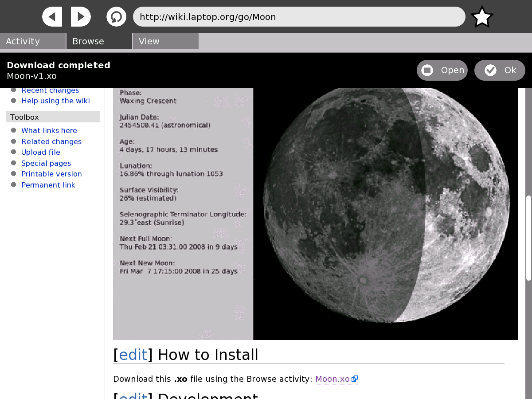Image resolution: width=532 pixels, height=399 pixels.
Task: Open Related changes link
Action: (51, 141)
